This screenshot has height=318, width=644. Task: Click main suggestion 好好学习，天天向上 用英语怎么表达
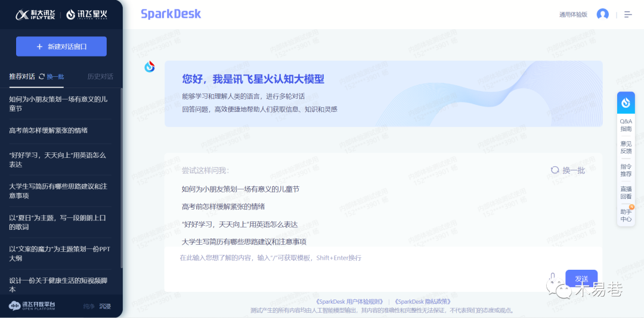pos(240,224)
